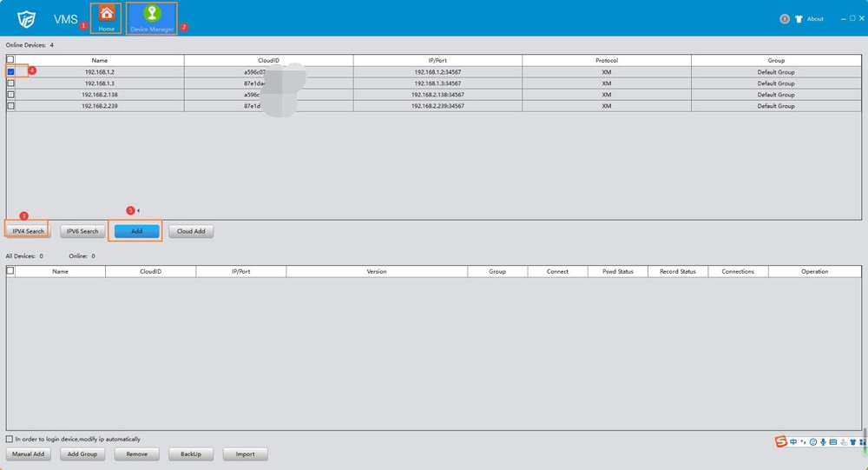The height and width of the screenshot is (470, 868).
Task: Toggle the Sogou microphone voice input icon
Action: coord(823,441)
